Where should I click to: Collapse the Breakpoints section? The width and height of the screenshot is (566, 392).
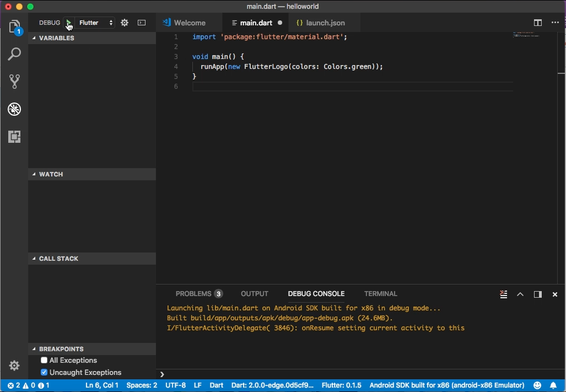pos(92,349)
